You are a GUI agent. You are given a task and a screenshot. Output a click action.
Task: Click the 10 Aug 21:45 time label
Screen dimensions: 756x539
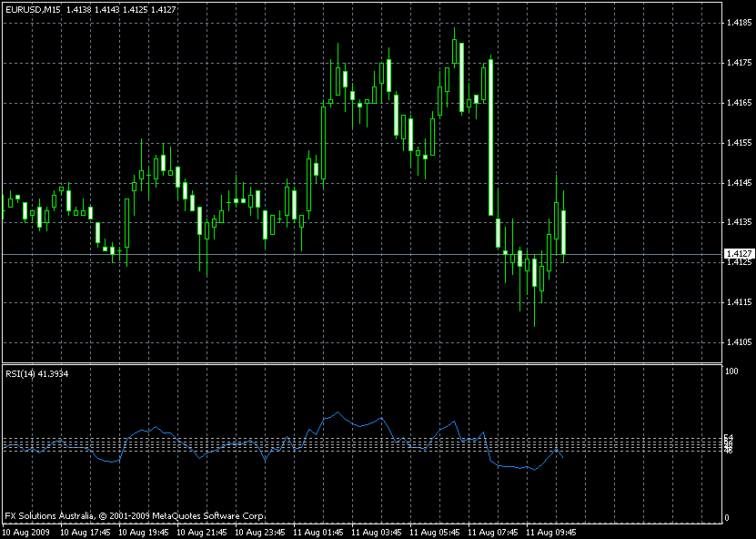202,531
